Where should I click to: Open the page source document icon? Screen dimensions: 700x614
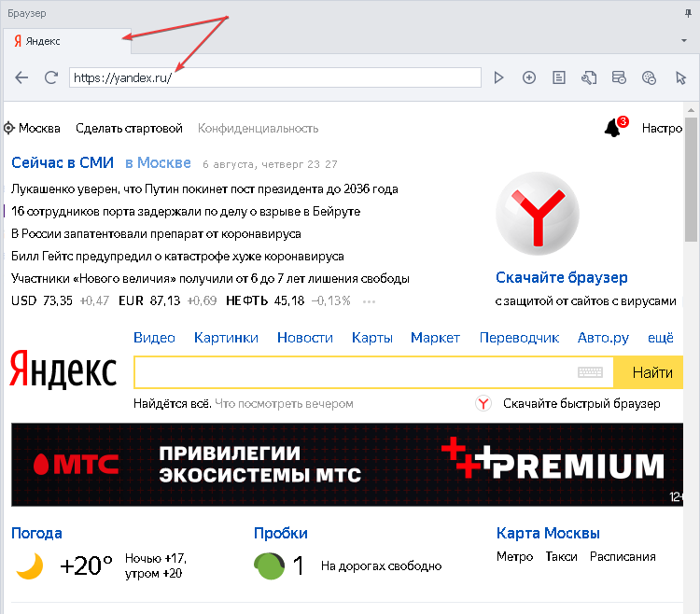tap(558, 77)
